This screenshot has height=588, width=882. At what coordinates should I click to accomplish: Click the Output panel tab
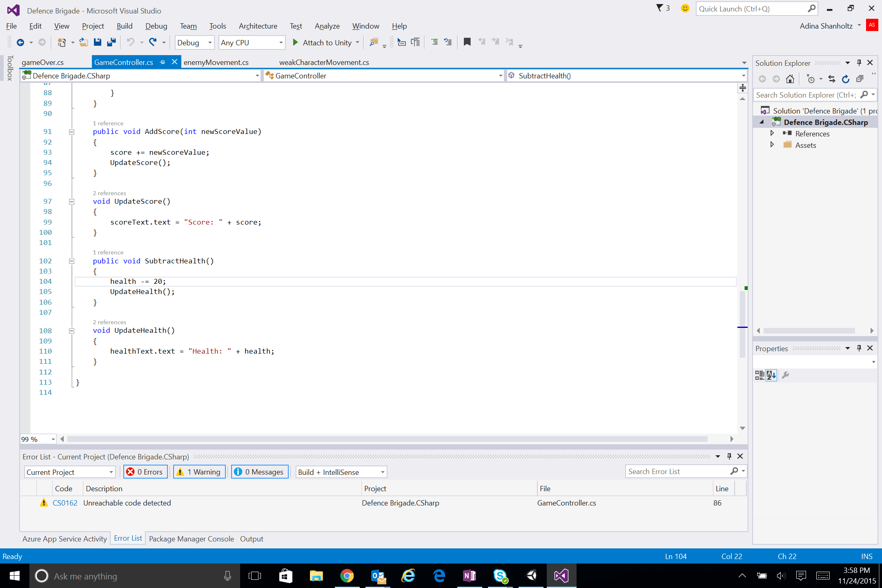click(252, 539)
